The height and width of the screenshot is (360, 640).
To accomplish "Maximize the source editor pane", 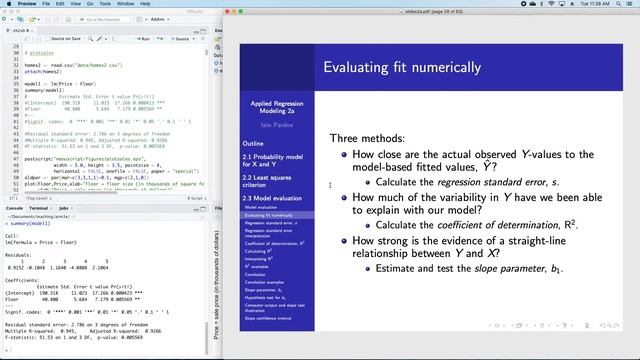I will [203, 31].
